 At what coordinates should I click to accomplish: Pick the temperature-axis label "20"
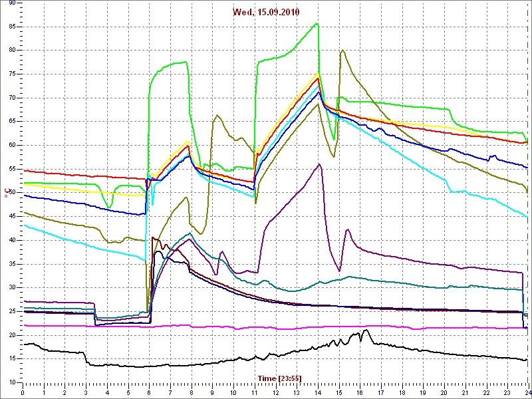tap(12, 335)
